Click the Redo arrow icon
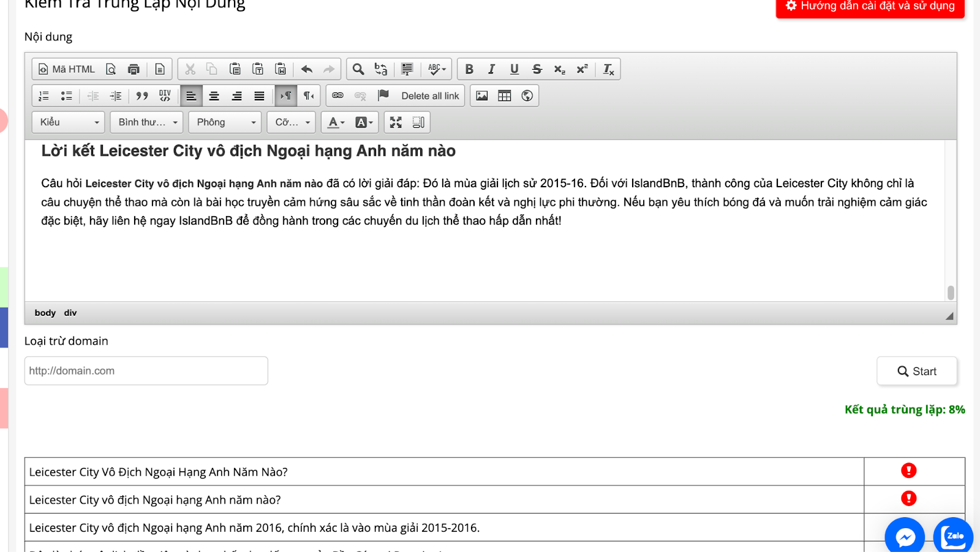The height and width of the screenshot is (552, 980). 329,69
